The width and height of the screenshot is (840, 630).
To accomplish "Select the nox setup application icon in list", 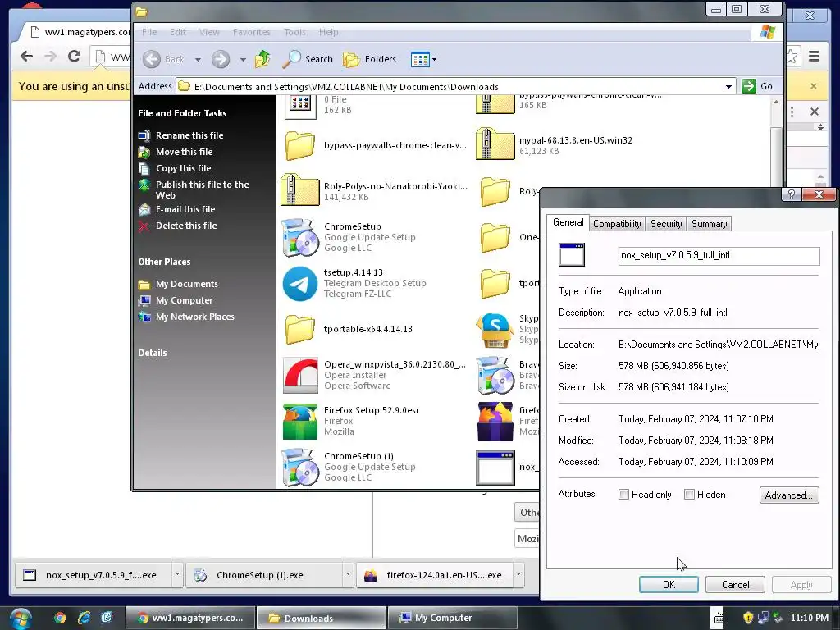I will 495,468.
